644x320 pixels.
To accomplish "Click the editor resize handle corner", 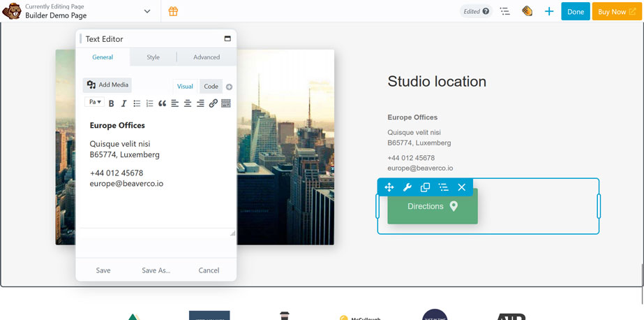I will pos(232,233).
